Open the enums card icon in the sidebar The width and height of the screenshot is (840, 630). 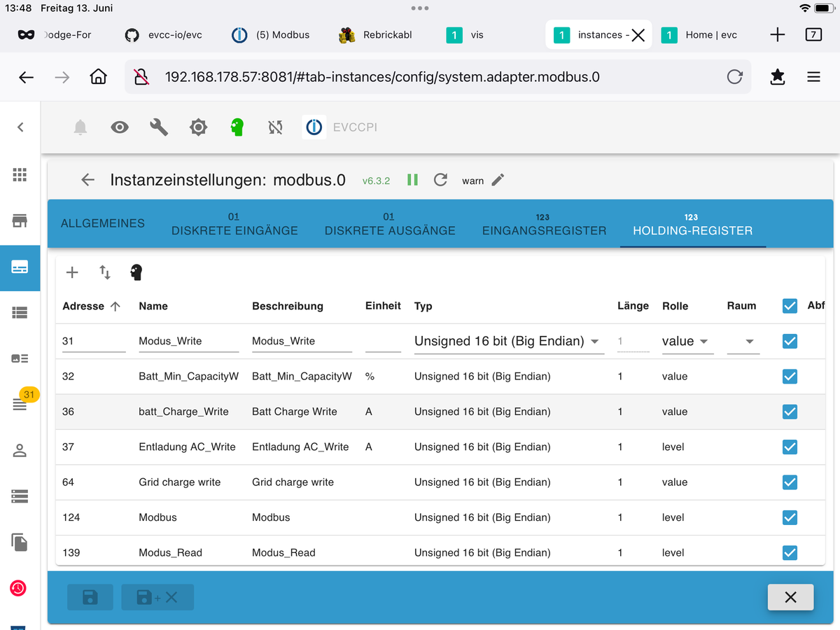click(x=20, y=358)
